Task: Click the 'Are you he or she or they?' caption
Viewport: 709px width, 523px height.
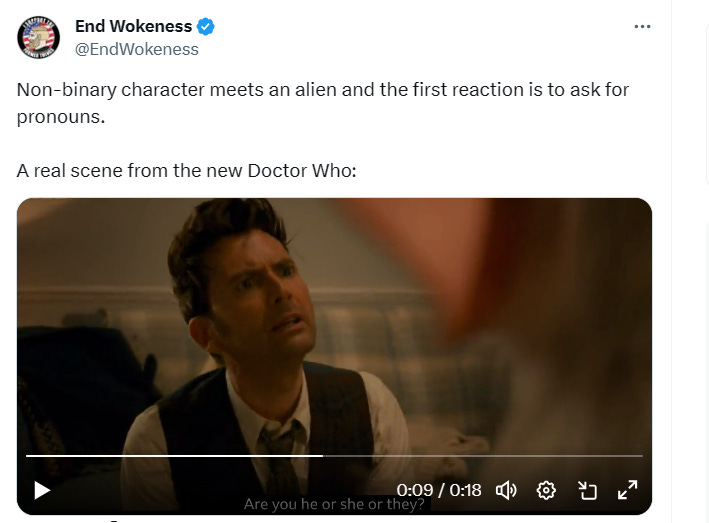Action: (x=334, y=504)
